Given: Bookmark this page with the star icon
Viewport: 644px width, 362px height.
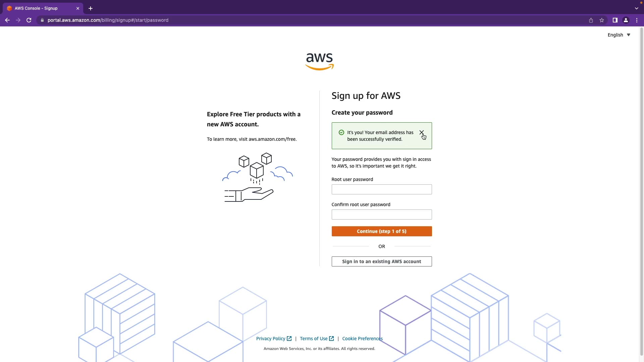Looking at the screenshot, I should point(602,20).
